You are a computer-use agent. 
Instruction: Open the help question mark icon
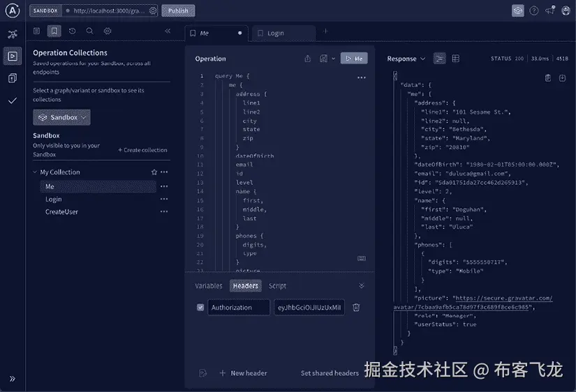click(x=533, y=10)
